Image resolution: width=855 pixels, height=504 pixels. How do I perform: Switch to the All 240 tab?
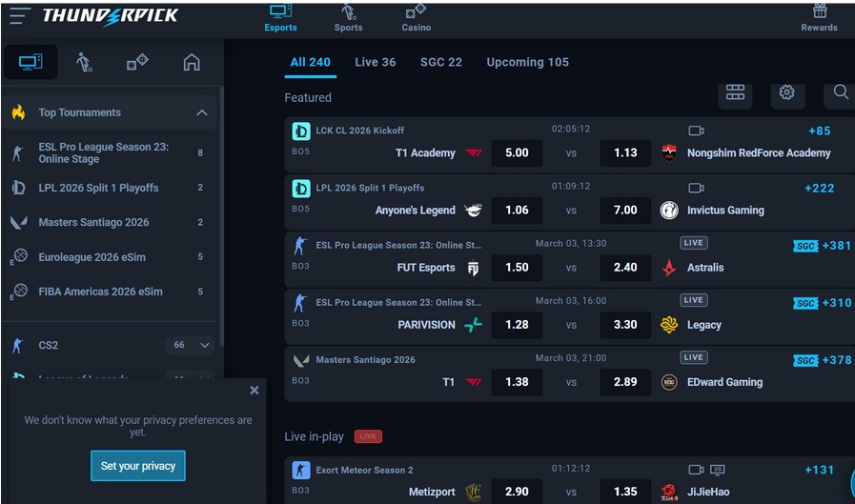point(311,62)
